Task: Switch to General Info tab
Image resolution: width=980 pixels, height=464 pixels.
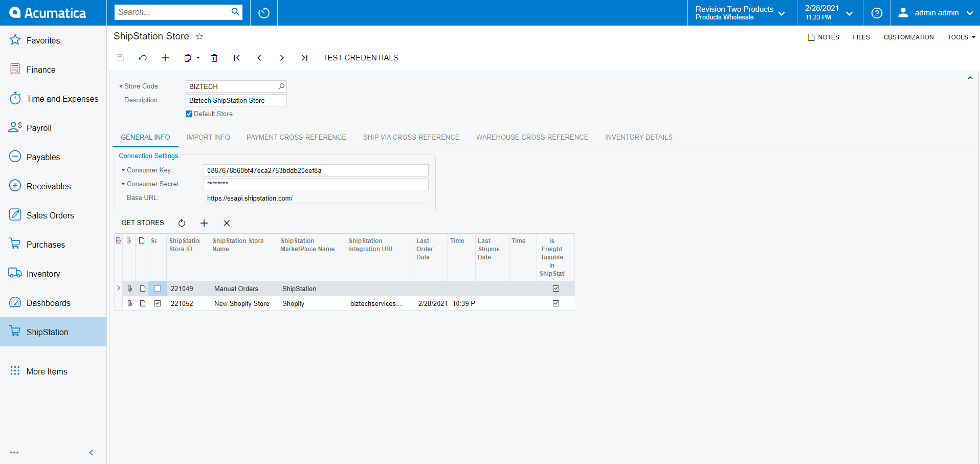Action: [145, 137]
